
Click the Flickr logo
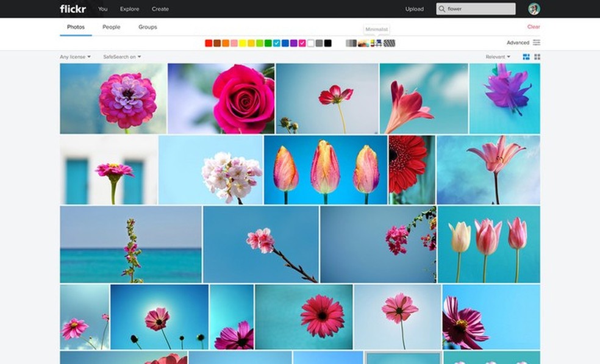point(73,9)
